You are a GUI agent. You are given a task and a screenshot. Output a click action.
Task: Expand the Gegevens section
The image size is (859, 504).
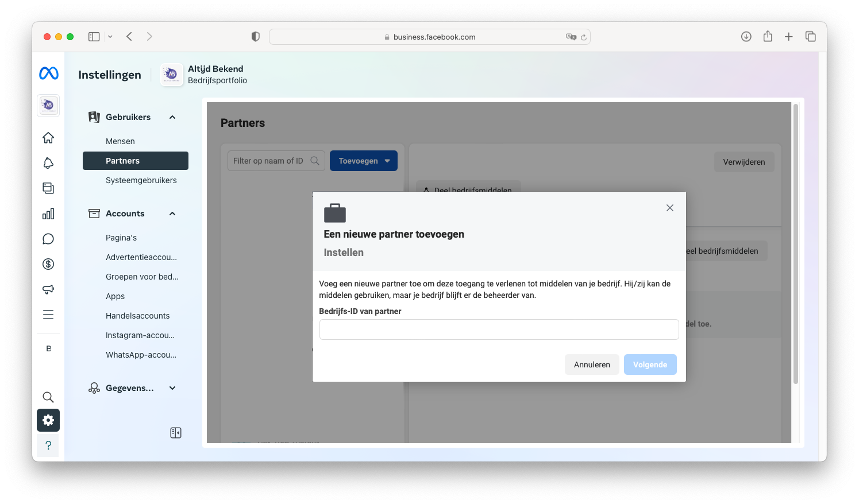(x=172, y=388)
